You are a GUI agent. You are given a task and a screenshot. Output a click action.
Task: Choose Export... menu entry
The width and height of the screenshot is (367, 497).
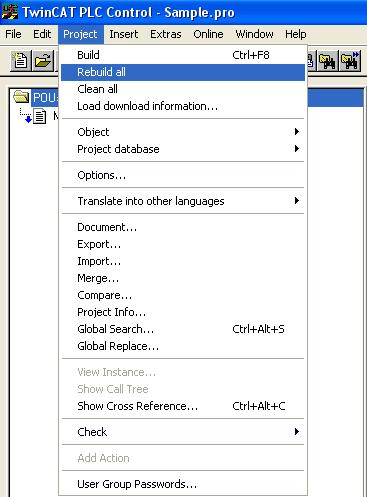click(183, 244)
